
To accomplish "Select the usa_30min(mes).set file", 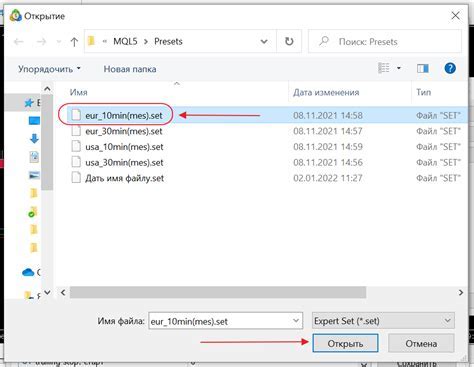I will click(124, 163).
